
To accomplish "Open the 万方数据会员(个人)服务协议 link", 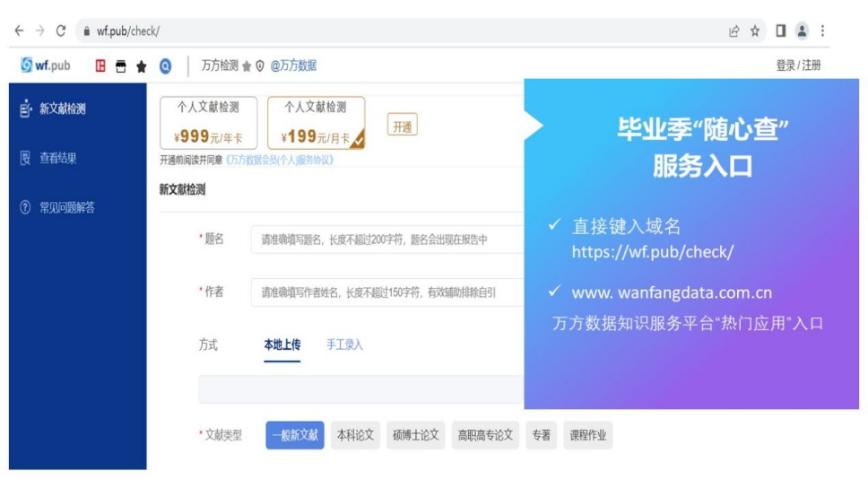I will [x=279, y=160].
